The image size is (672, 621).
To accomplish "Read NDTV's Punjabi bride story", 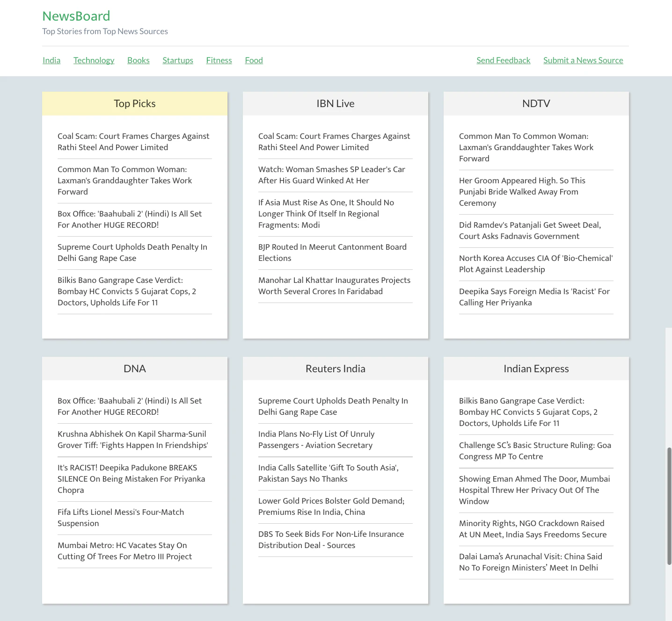I will pyautogui.click(x=522, y=192).
